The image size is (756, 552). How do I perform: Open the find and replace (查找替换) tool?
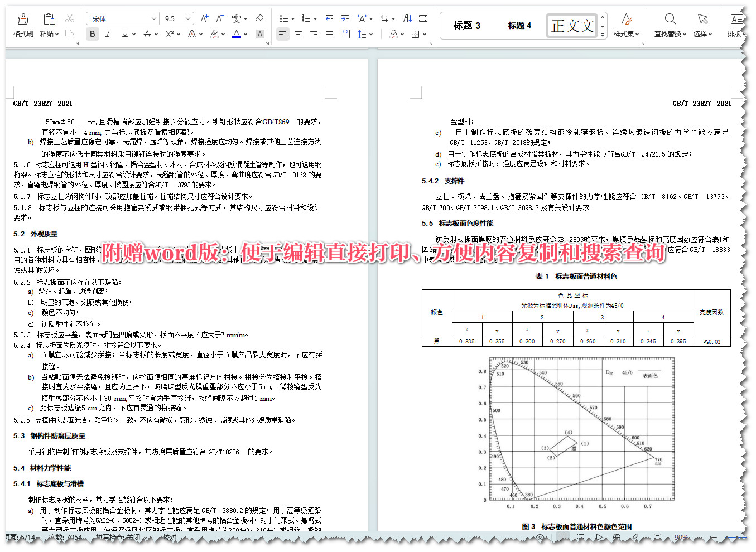pos(669,26)
